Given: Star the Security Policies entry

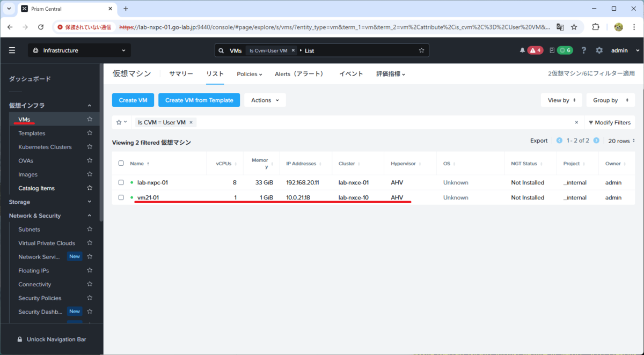Looking at the screenshot, I should click(90, 298).
